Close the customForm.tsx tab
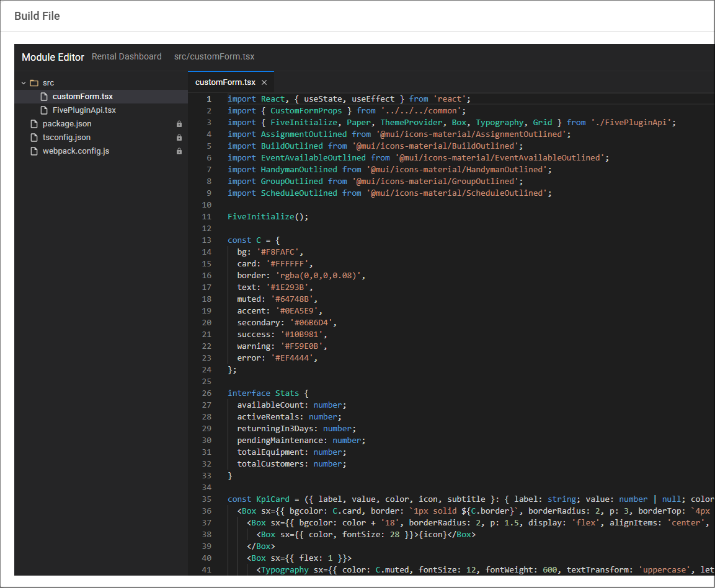The image size is (715, 588). (264, 82)
